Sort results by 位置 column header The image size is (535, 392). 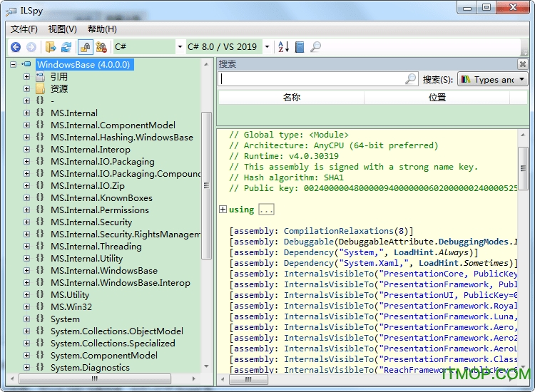tap(437, 98)
